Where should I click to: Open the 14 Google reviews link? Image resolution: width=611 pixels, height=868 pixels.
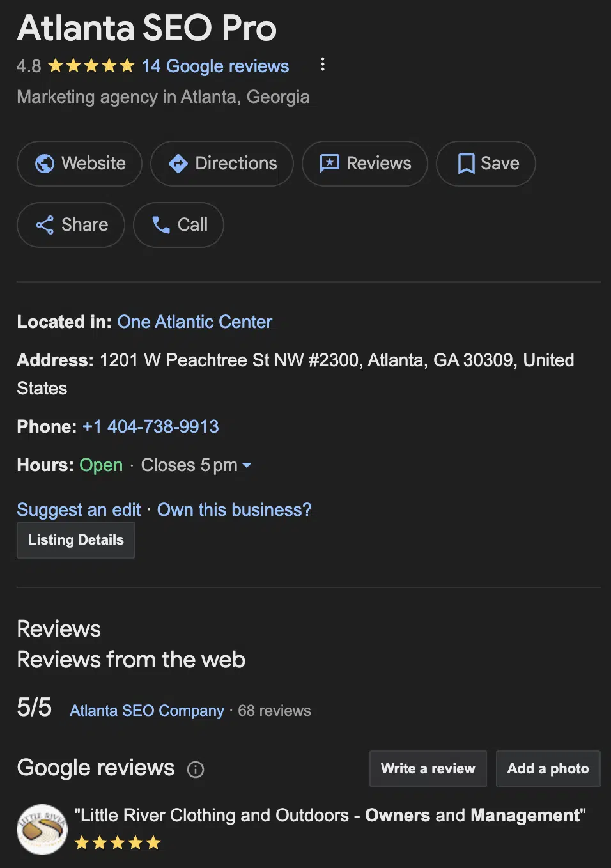click(x=215, y=66)
